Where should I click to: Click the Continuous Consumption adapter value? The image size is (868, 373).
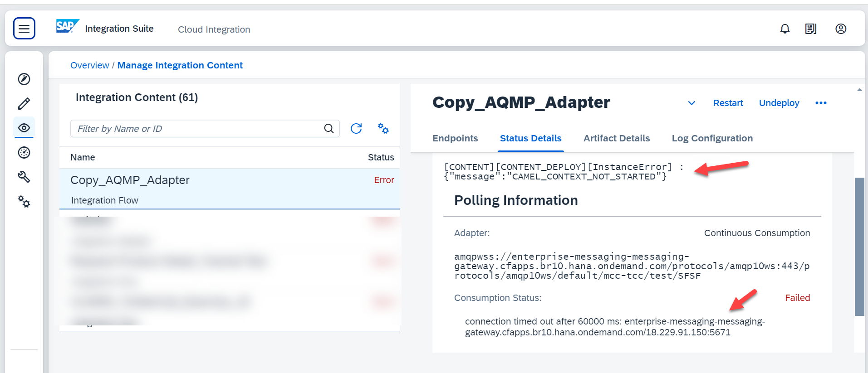pyautogui.click(x=757, y=233)
